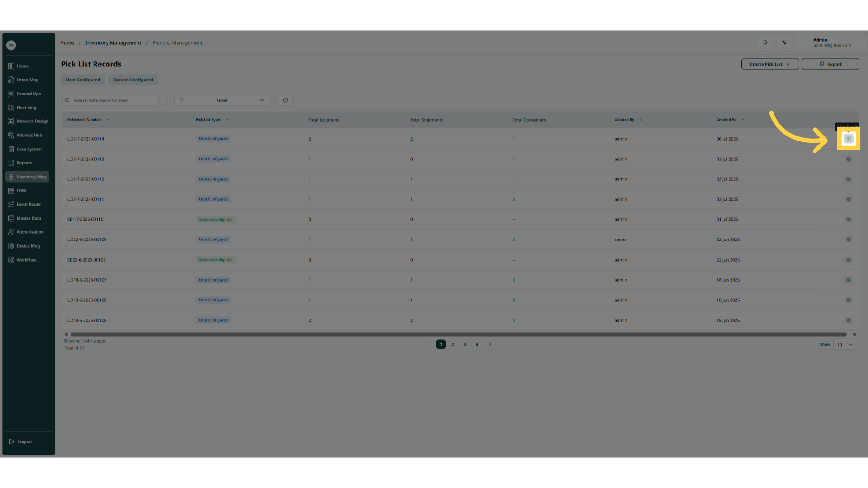View details for UD22-6-2025-00109

click(x=849, y=239)
